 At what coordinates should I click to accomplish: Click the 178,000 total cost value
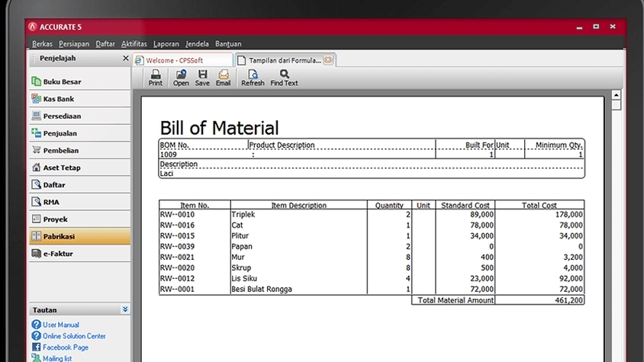568,215
